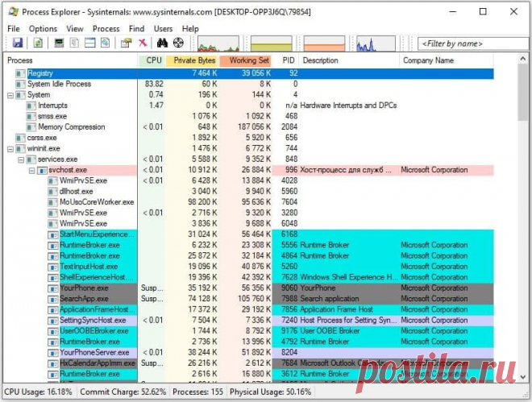
Task: Open the View menu
Action: (x=75, y=29)
